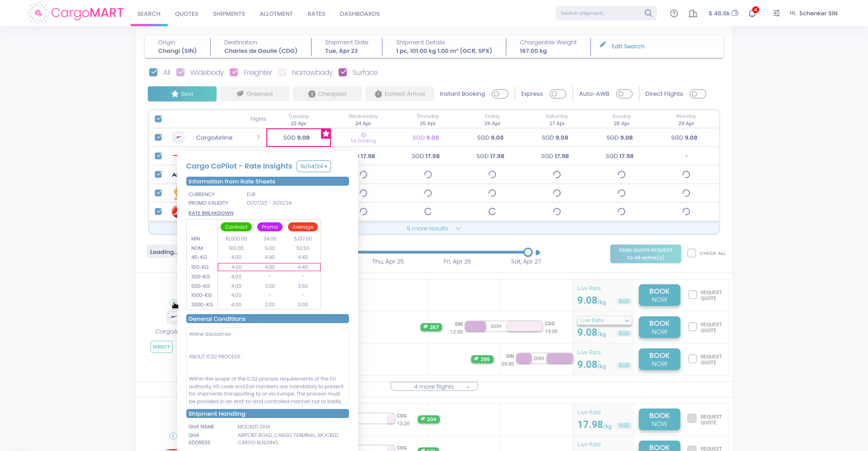
Task: Open the RATE BREAKDOWN link
Action: click(211, 213)
